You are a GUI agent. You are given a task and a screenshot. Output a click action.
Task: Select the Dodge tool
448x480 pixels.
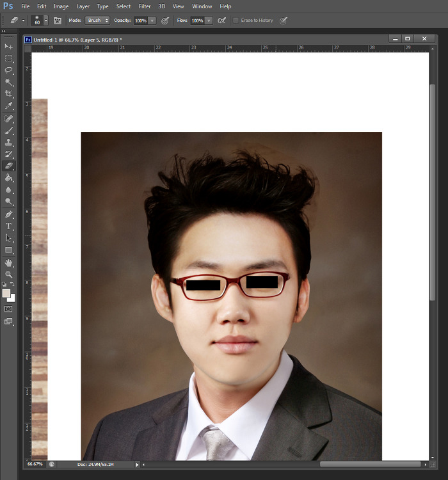pos(8,202)
